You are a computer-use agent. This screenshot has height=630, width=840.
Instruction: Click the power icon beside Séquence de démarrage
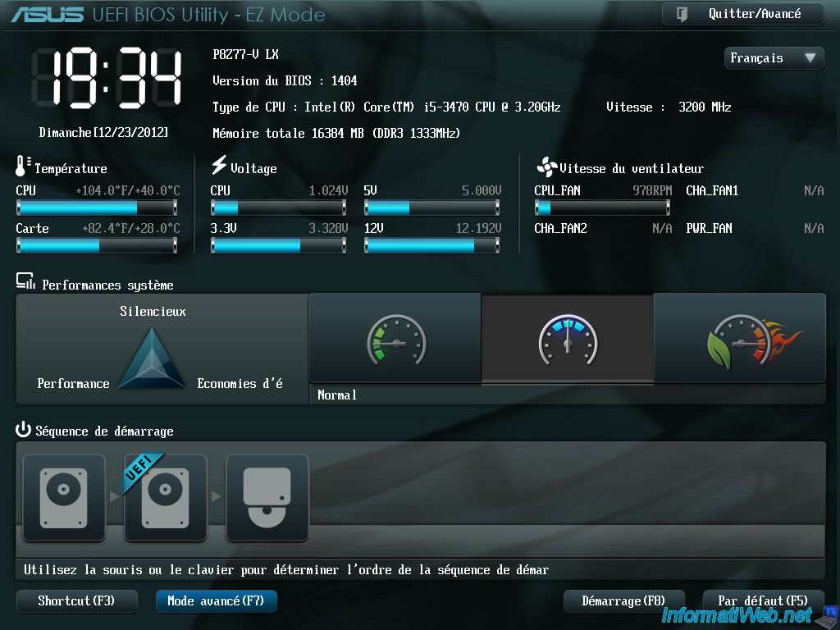23,430
